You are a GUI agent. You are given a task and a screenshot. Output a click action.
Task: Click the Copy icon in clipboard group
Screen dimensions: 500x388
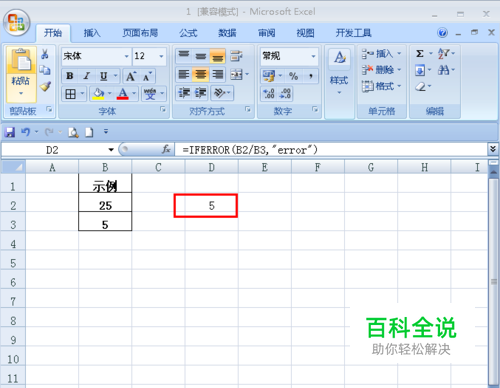(45, 70)
